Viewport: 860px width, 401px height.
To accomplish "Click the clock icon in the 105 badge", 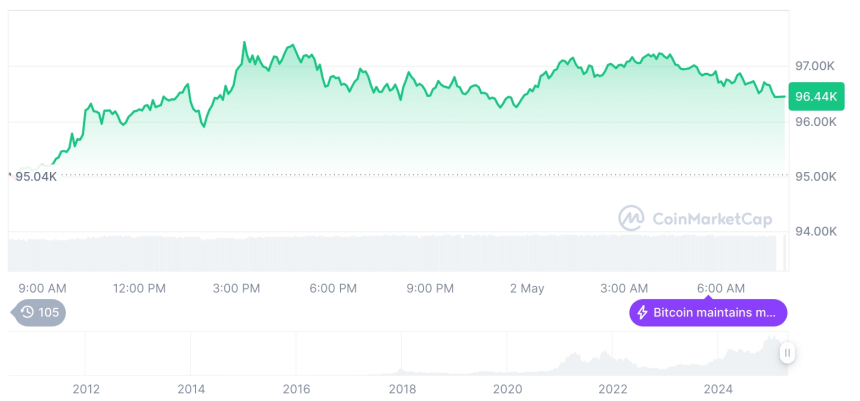I will coord(27,313).
